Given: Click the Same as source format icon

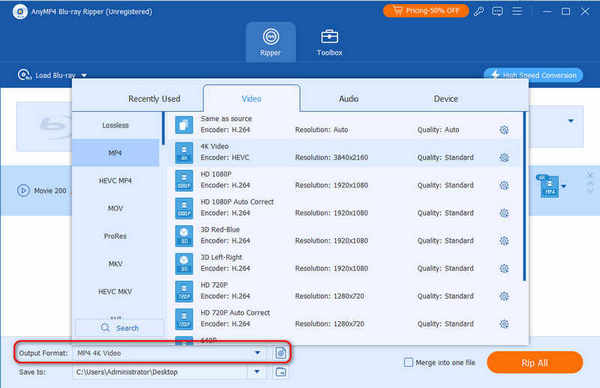Looking at the screenshot, I should point(184,125).
